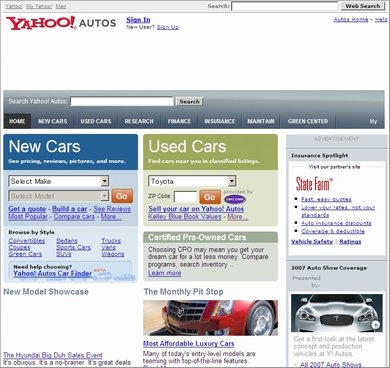Image resolution: width=390 pixels, height=368 pixels.
Task: Open the Compare cars link
Action: (x=74, y=217)
